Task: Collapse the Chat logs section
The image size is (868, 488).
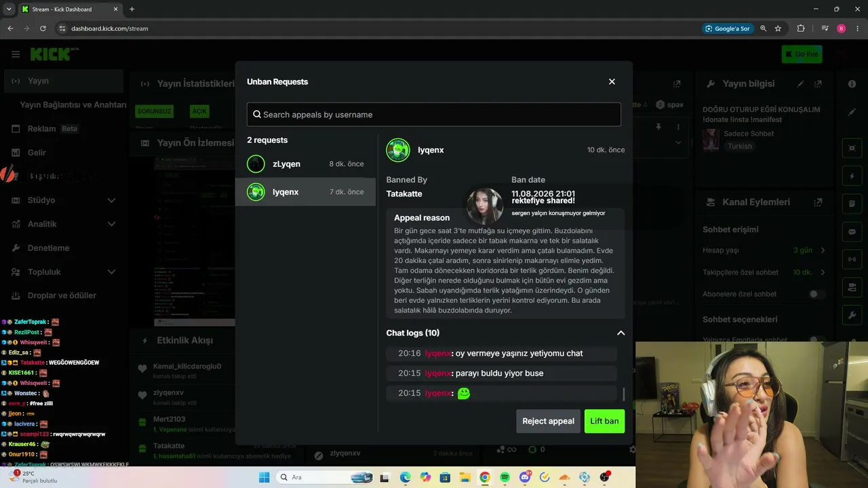Action: (620, 333)
